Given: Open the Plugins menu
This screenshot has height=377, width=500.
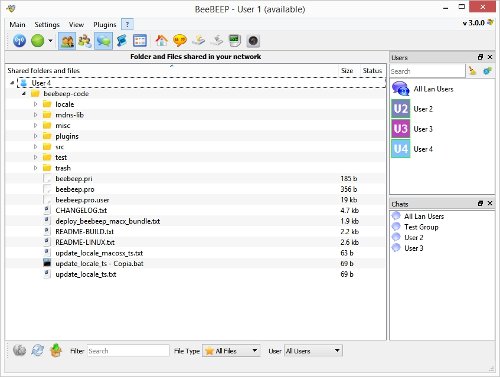Looking at the screenshot, I should 105,25.
